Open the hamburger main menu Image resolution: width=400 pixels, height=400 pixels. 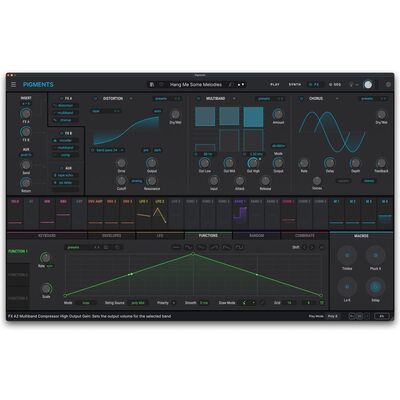pos(13,85)
